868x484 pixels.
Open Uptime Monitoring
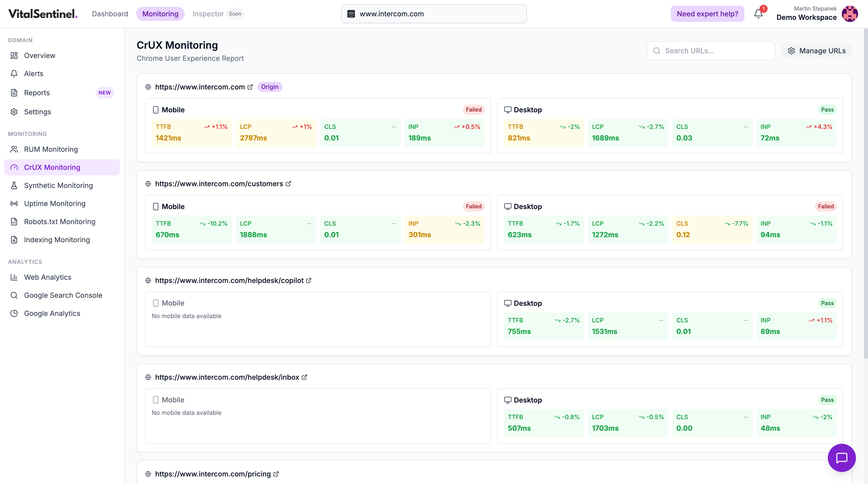[x=55, y=203]
